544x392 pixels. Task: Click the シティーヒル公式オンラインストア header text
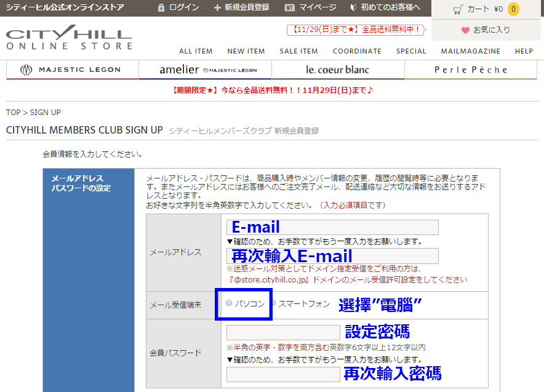[65, 7]
